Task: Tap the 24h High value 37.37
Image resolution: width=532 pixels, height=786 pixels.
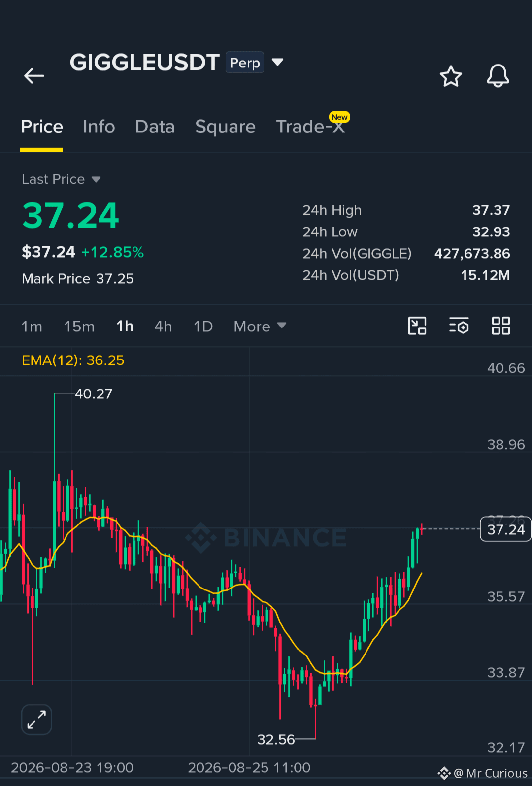Action: (491, 210)
